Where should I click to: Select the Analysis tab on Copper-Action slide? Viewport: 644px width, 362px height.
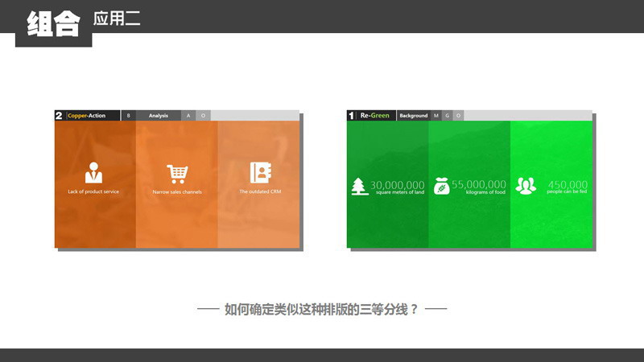[x=159, y=116]
